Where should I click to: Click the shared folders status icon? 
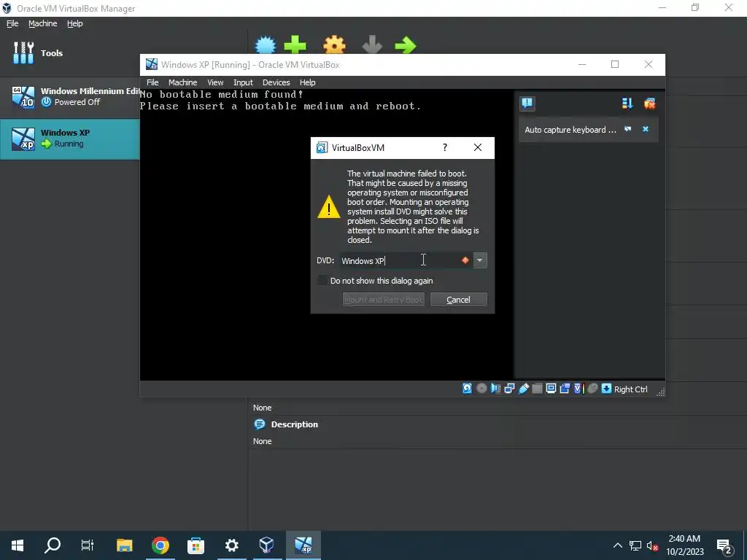pyautogui.click(x=537, y=389)
